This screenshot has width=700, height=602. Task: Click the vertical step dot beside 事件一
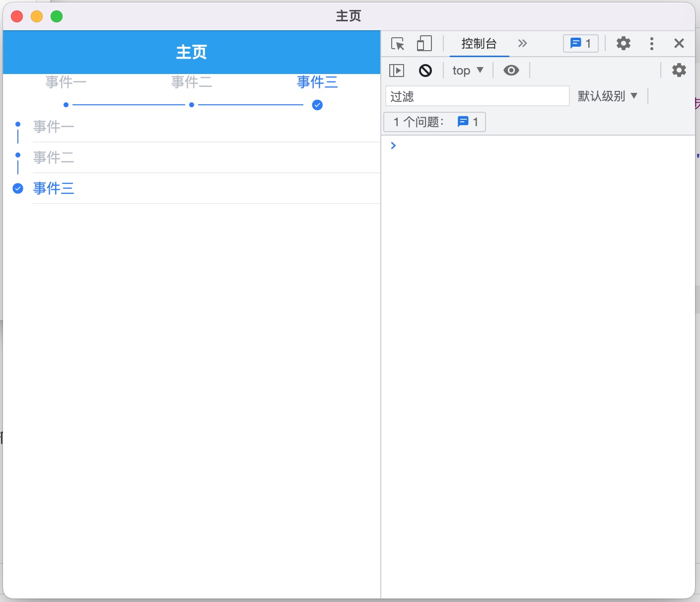[18, 124]
